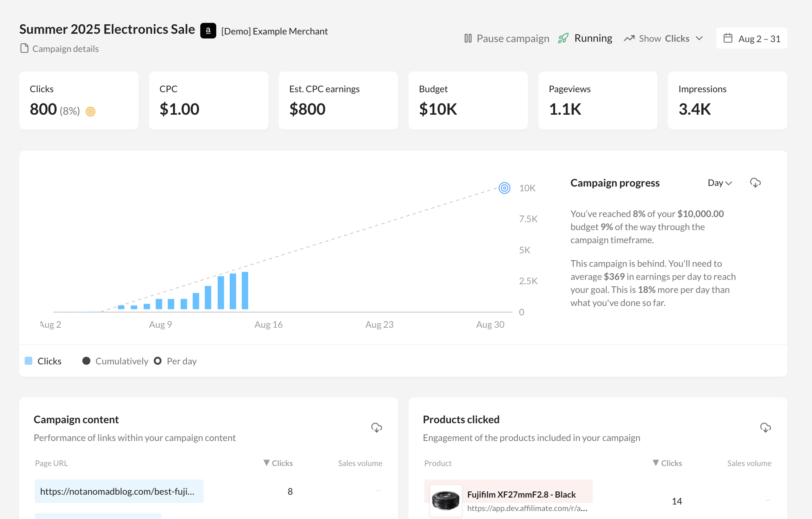The image size is (812, 519).
Task: Click Page URL column header
Action: [x=52, y=463]
